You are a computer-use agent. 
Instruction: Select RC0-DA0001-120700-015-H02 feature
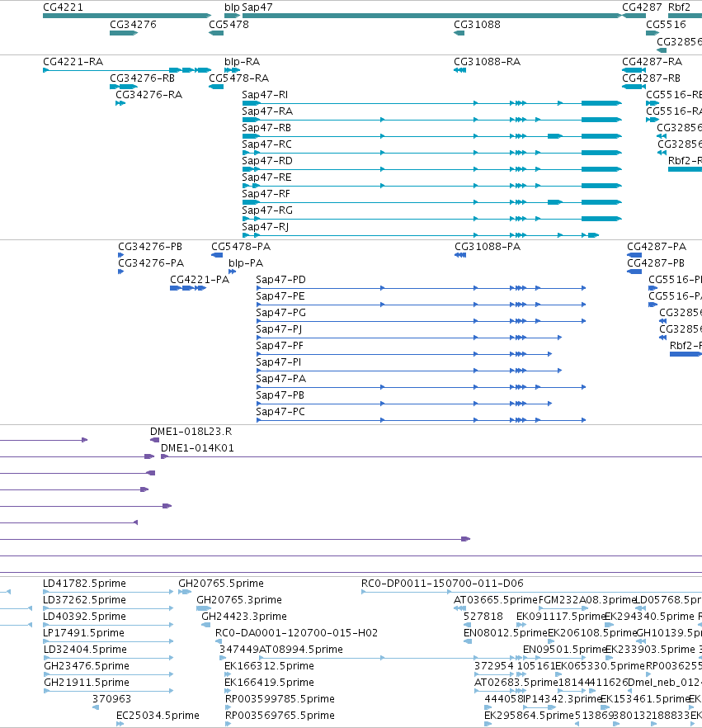click(296, 633)
